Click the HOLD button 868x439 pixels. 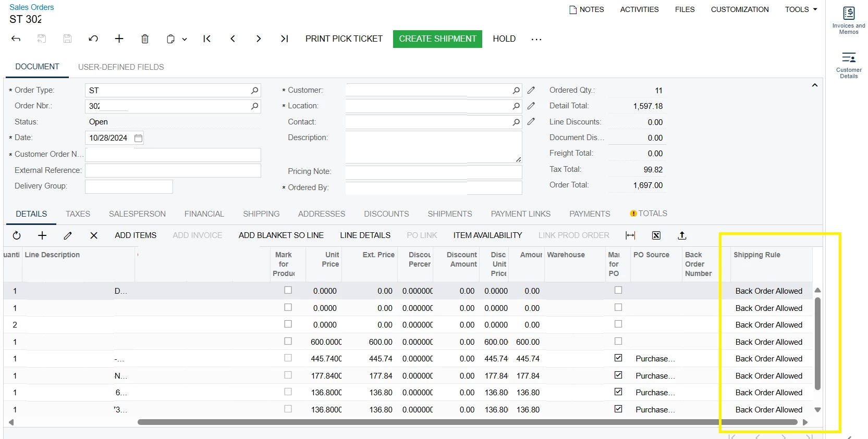pos(504,39)
